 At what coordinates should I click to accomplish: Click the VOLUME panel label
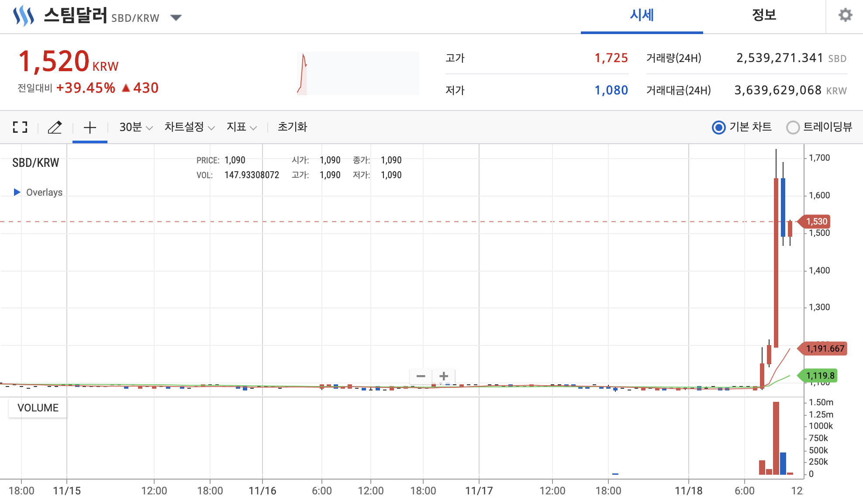(x=38, y=407)
